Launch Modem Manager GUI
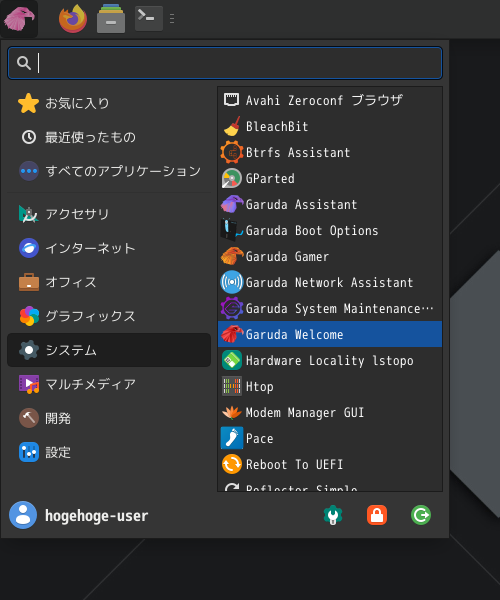Screen dimensions: 500x600 (x=330, y=412)
